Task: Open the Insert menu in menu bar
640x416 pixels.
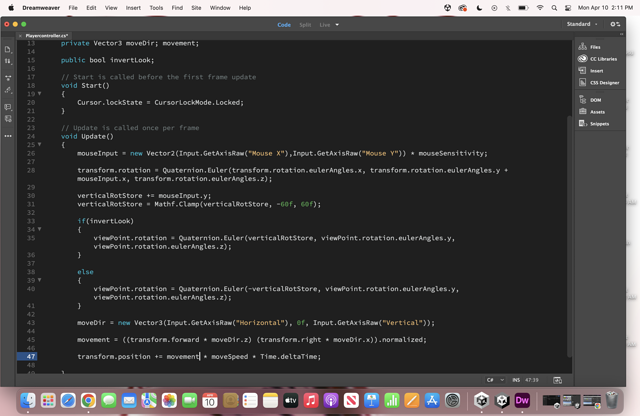Action: [x=133, y=8]
